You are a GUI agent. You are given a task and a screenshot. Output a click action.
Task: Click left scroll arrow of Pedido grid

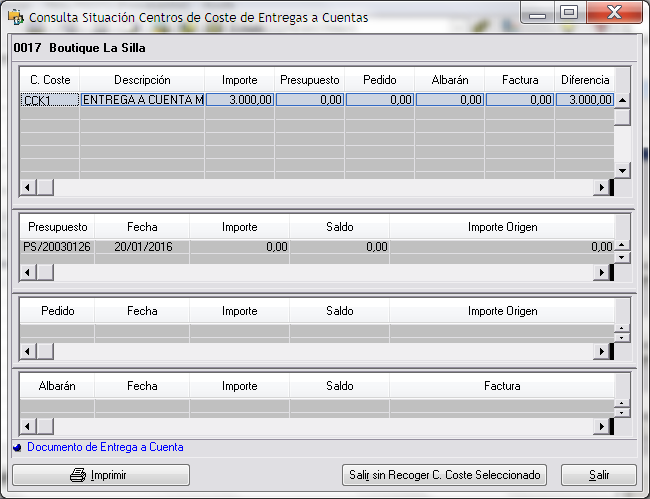click(x=28, y=351)
